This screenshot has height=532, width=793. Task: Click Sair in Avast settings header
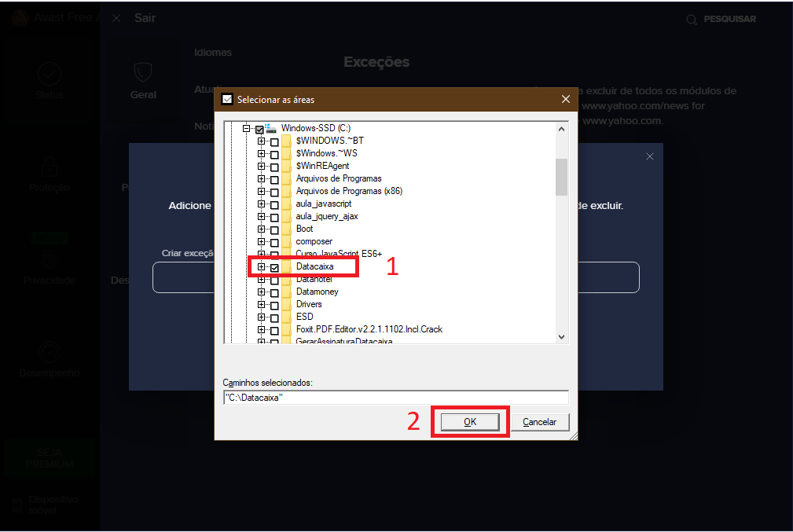coord(145,18)
